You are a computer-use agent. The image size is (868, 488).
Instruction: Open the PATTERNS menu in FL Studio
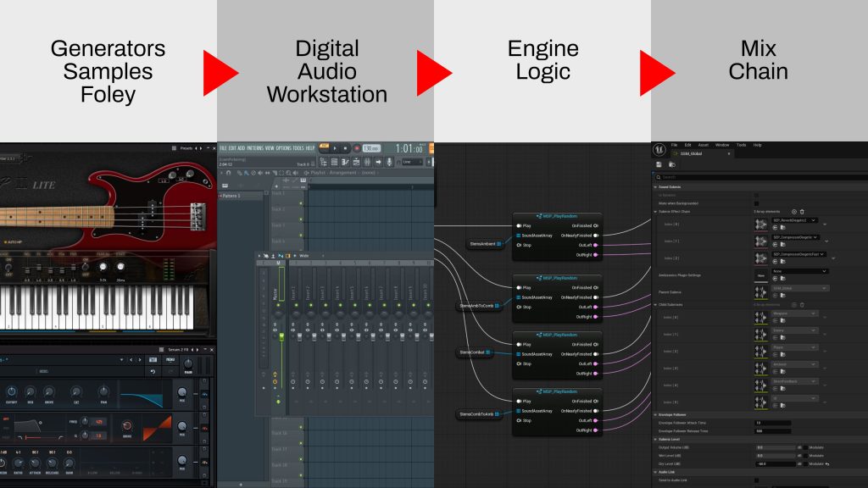tap(255, 148)
